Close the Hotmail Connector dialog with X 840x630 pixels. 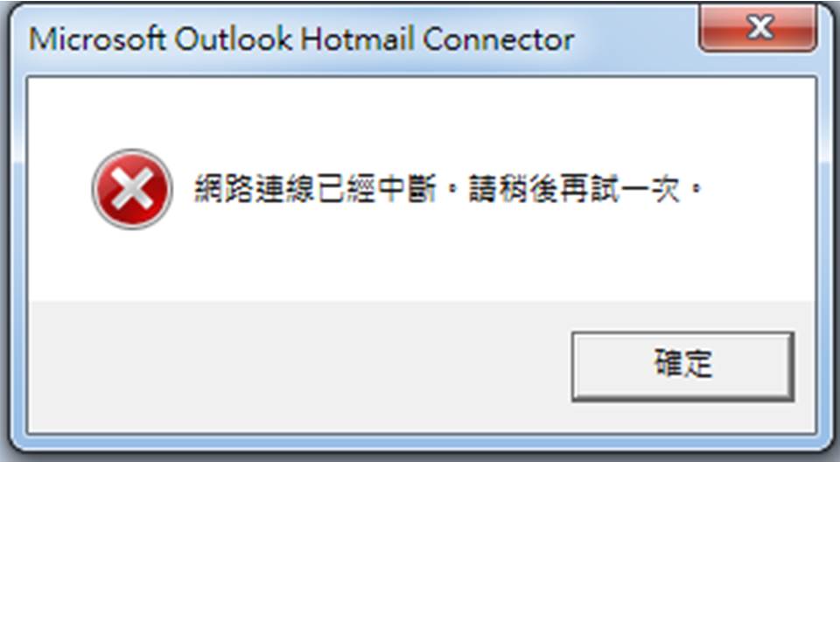tap(758, 28)
